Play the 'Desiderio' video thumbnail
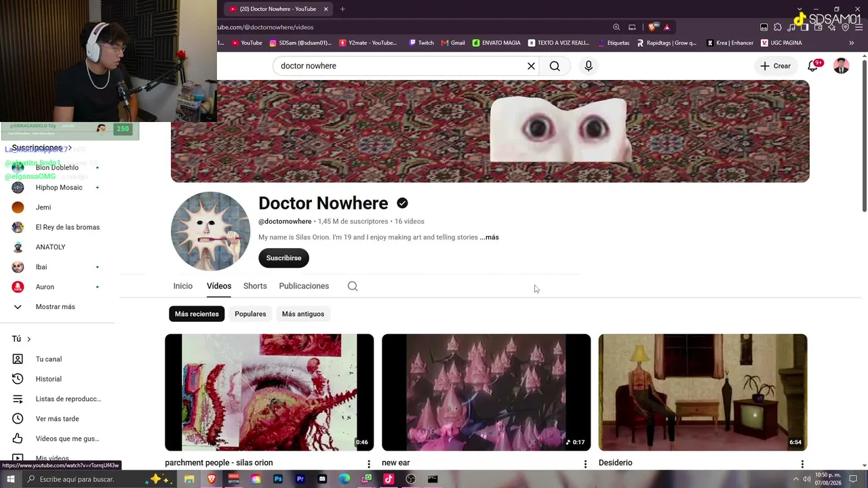This screenshot has height=488, width=868. 703,392
